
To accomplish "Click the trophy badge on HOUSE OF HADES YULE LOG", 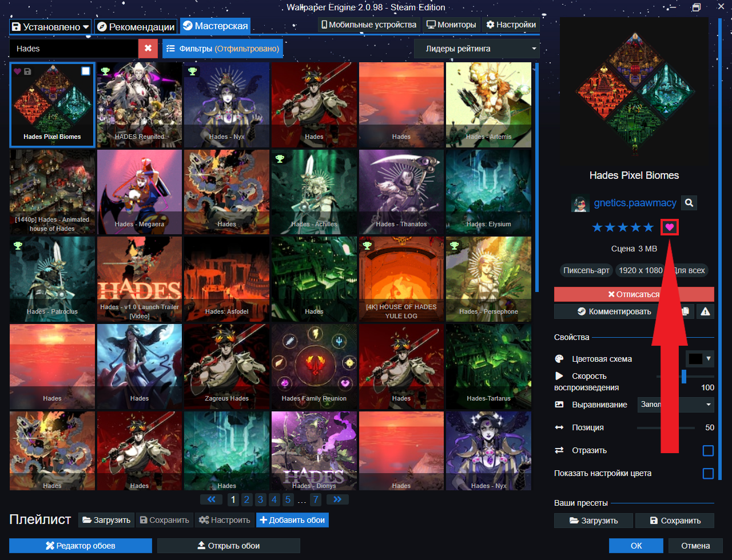I will (x=367, y=246).
